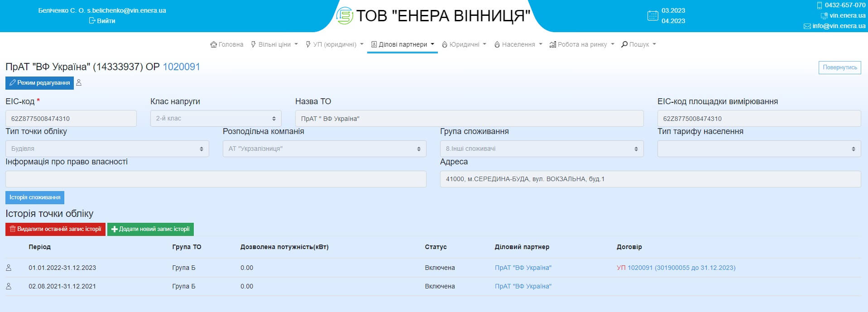The image size is (868, 312).
Task: Click the phone icon next to 0432-657-070
Action: click(x=820, y=5)
